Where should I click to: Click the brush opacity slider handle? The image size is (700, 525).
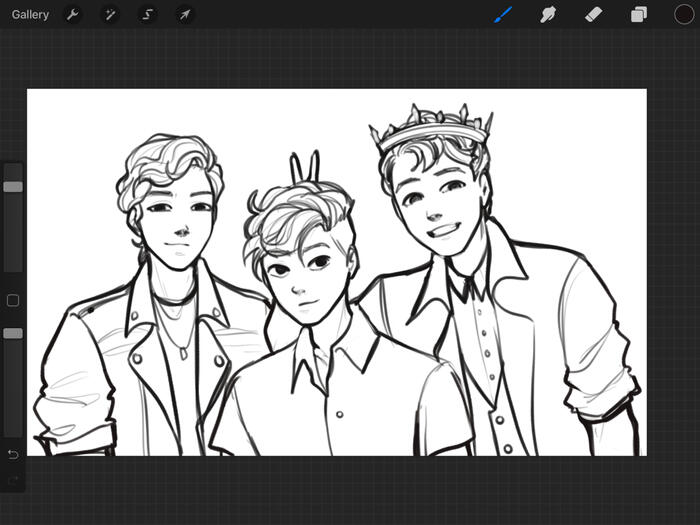[x=13, y=333]
